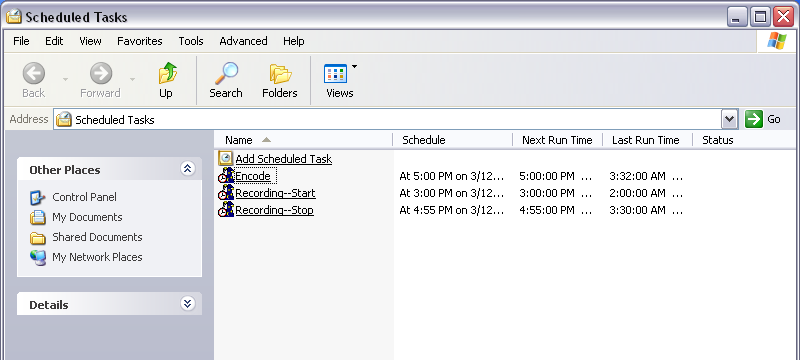Image resolution: width=800 pixels, height=360 pixels.
Task: Click 'At 3:00 PM on 3/12...' schedule cell
Action: click(452, 193)
